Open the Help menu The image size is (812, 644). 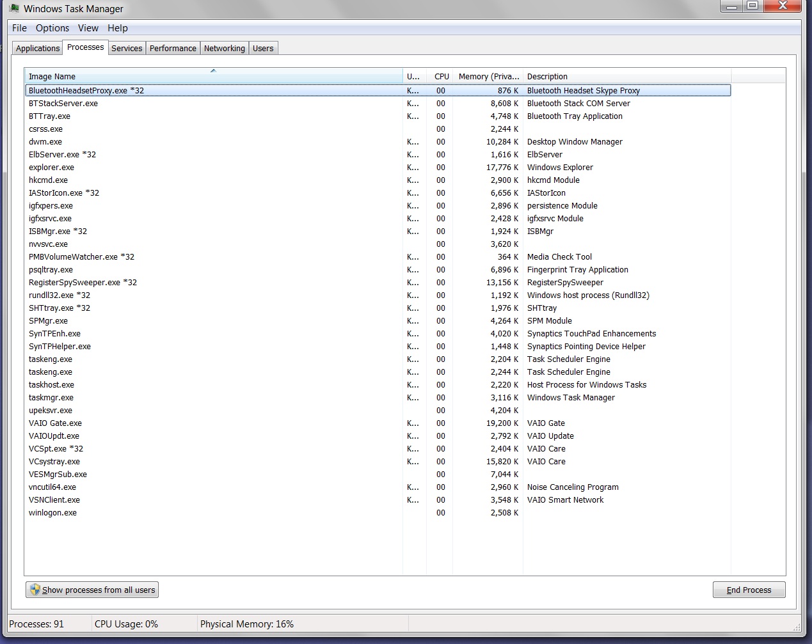[x=118, y=28]
